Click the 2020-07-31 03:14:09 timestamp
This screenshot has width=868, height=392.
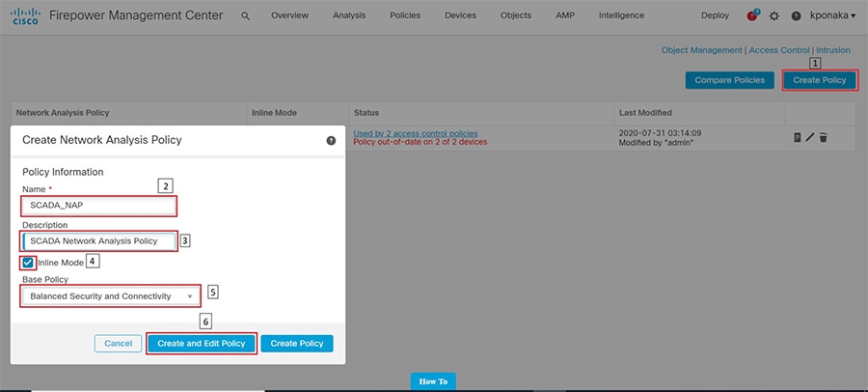point(658,133)
